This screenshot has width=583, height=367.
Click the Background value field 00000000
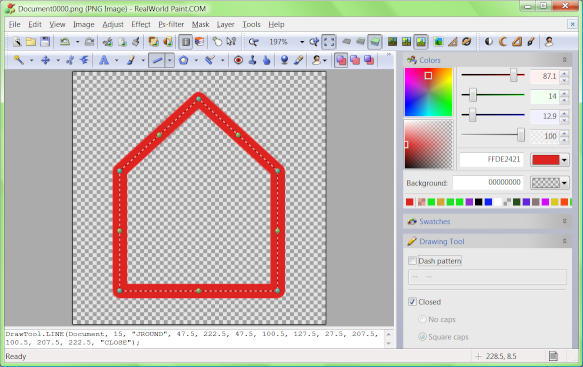pyautogui.click(x=488, y=182)
